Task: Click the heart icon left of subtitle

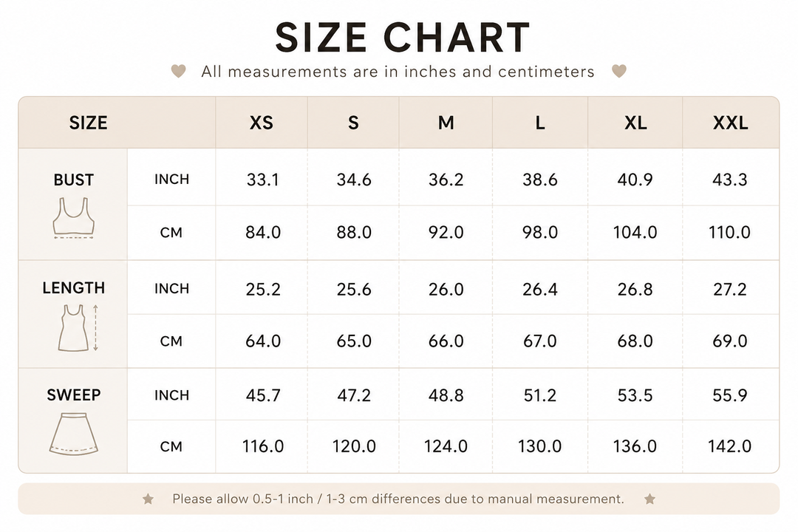Action: pyautogui.click(x=178, y=71)
